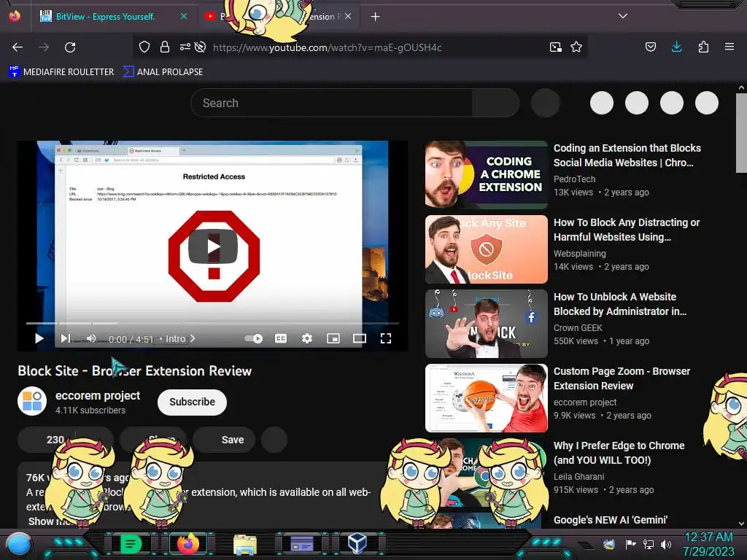Screen dimensions: 747x560
Task: Click the autoplay blocked icon in address bar
Action: (x=200, y=47)
